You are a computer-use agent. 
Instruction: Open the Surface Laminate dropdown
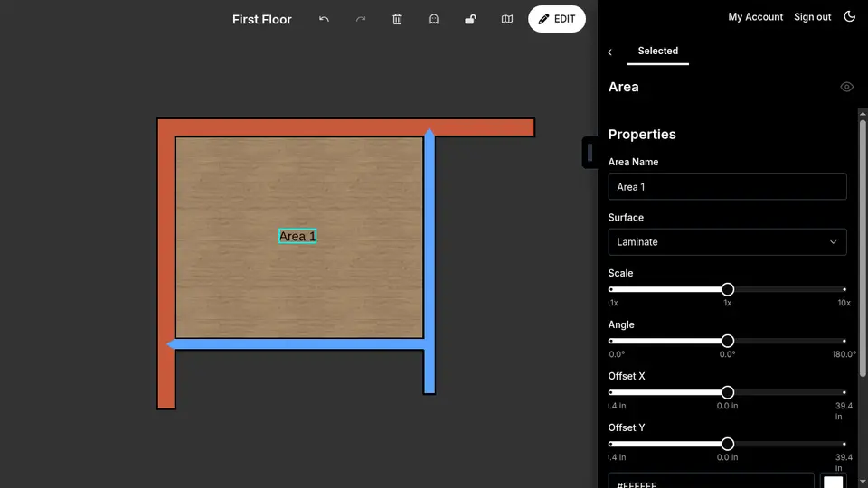pyautogui.click(x=727, y=242)
